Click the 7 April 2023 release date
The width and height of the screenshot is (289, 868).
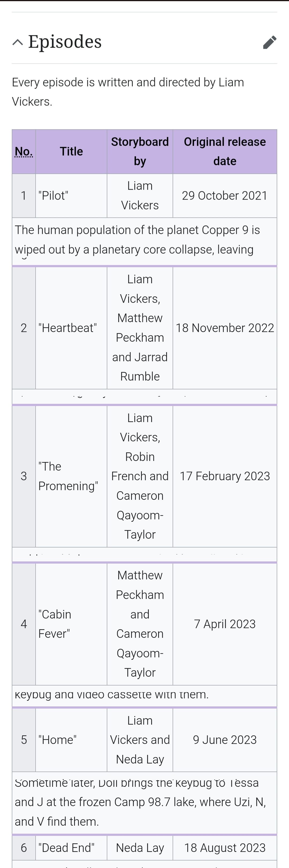coord(225,624)
